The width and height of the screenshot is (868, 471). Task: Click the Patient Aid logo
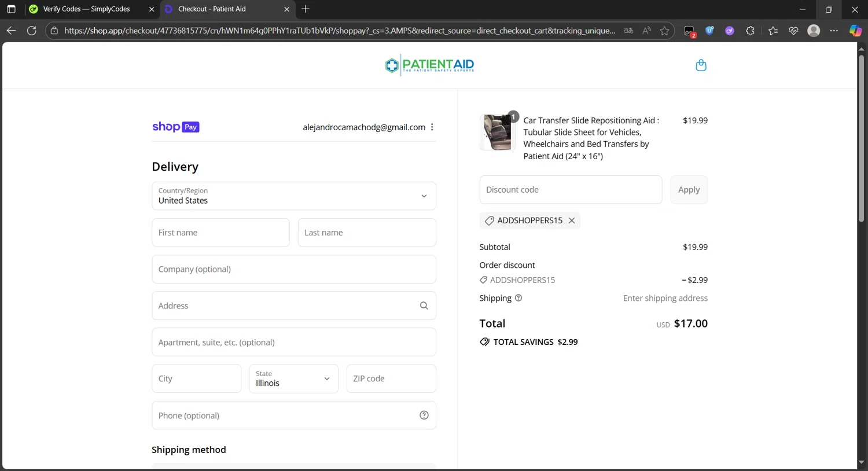tap(429, 65)
